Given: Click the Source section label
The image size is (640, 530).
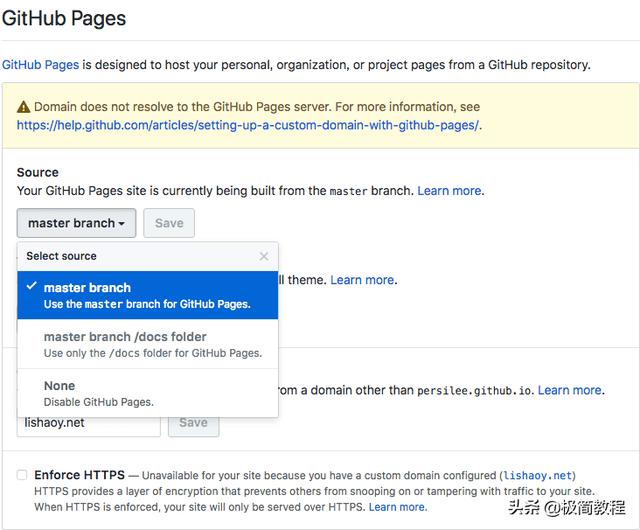Looking at the screenshot, I should point(38,172).
